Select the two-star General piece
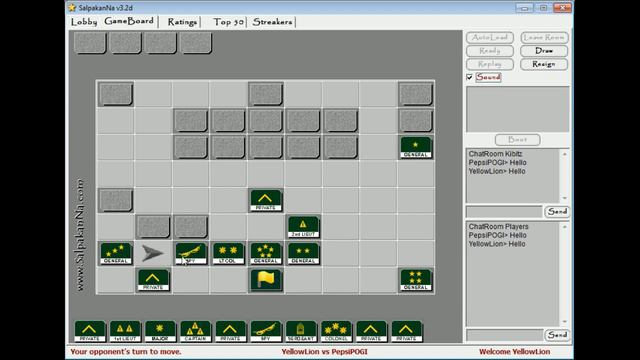Viewport: 640px width, 360px height. tap(303, 253)
